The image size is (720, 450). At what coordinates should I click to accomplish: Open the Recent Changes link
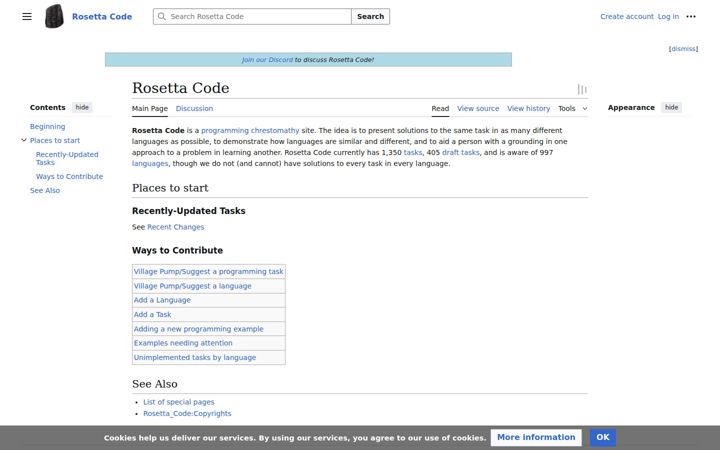175,227
